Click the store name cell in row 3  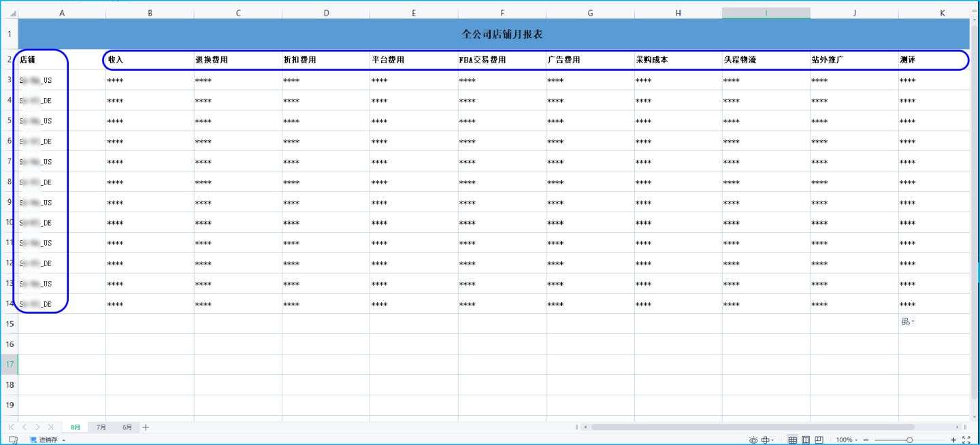tap(62, 80)
